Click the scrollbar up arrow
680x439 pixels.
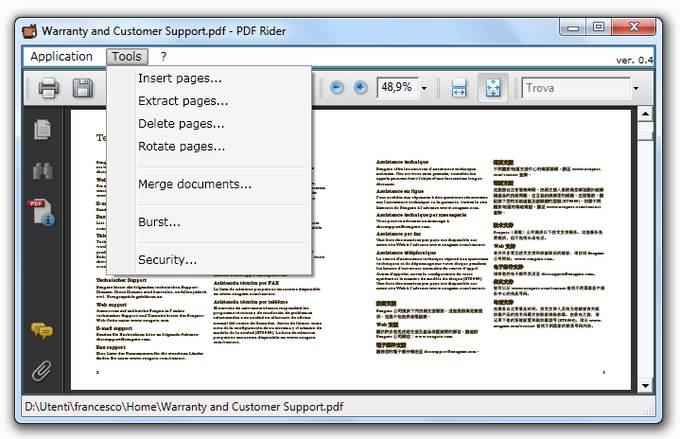645,114
